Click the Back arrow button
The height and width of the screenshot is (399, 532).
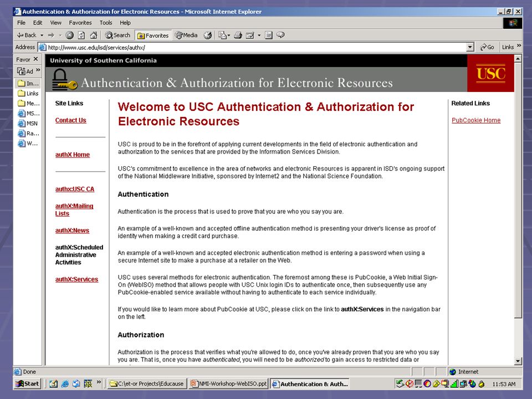(27, 35)
